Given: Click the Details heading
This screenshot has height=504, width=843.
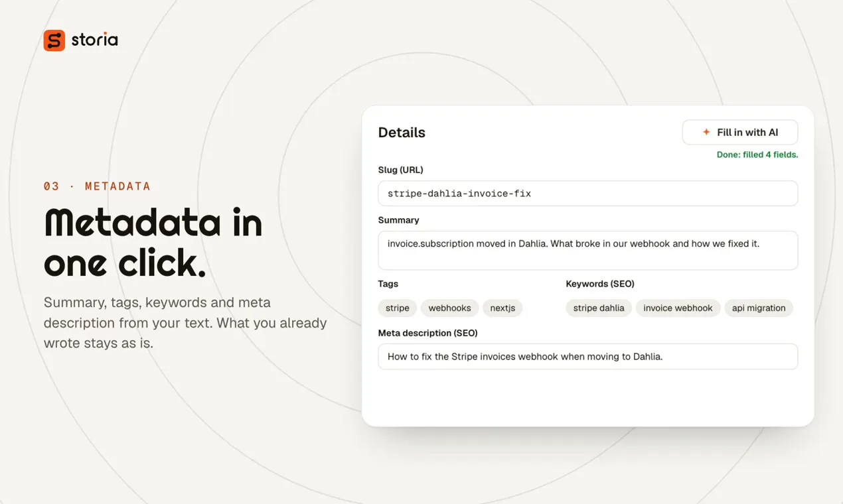Looking at the screenshot, I should 402,133.
